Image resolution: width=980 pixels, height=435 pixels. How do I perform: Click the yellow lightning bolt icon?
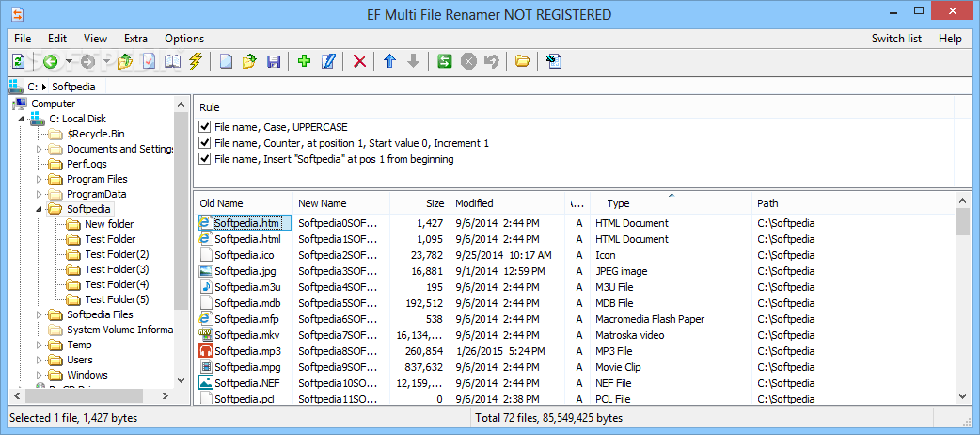pyautogui.click(x=196, y=61)
